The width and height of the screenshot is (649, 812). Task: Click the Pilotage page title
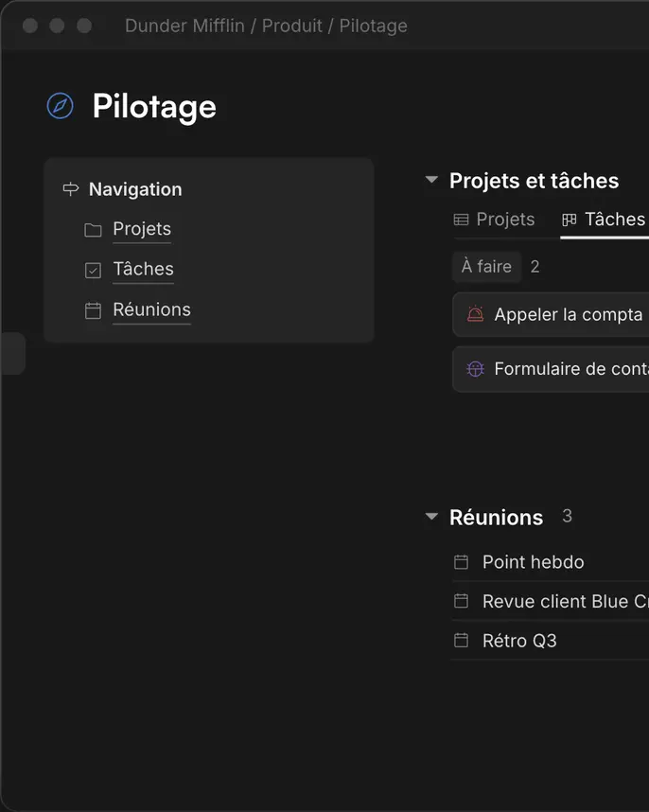(x=154, y=107)
